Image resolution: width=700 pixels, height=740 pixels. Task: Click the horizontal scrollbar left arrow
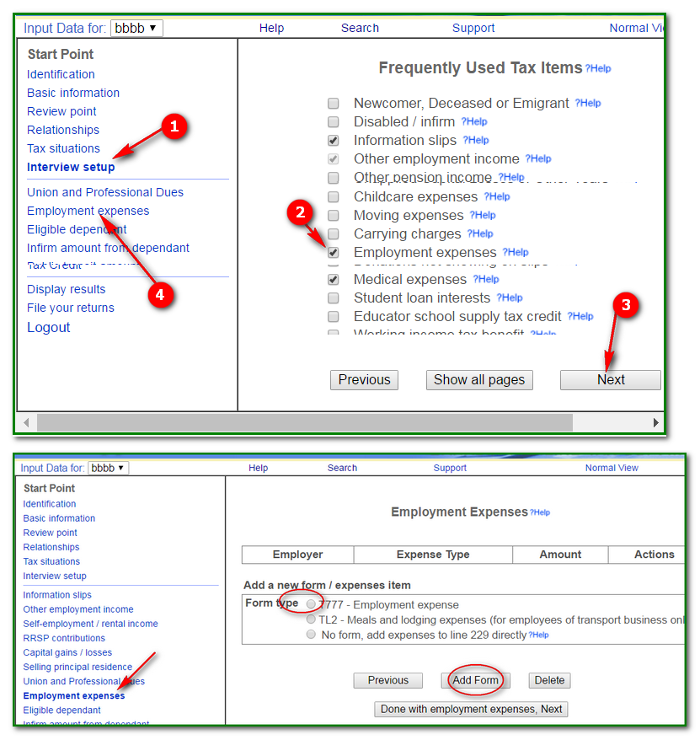click(x=26, y=422)
